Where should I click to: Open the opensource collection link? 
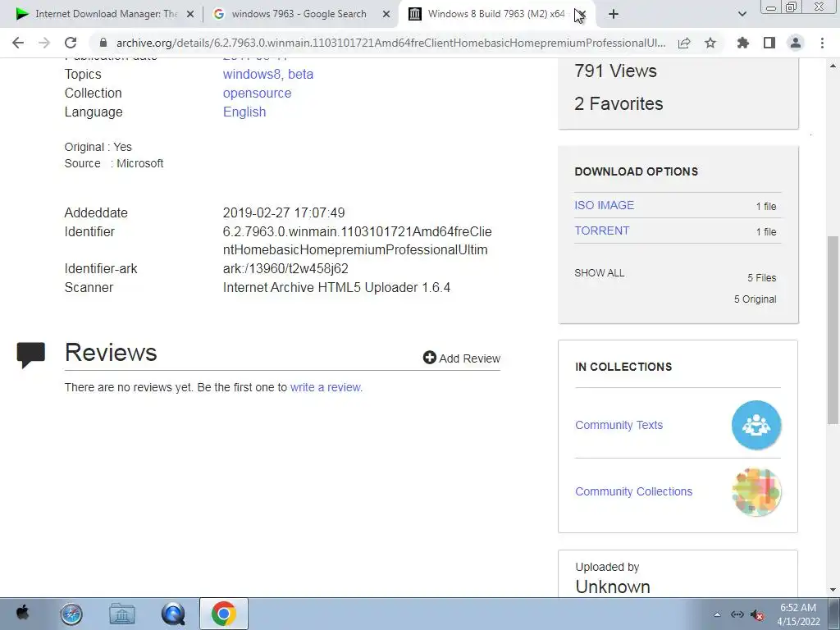(x=257, y=94)
